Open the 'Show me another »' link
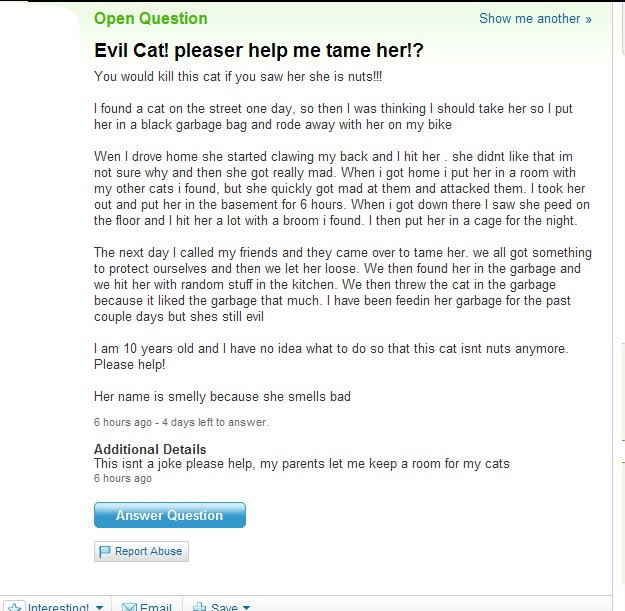625x611 pixels. (x=535, y=19)
